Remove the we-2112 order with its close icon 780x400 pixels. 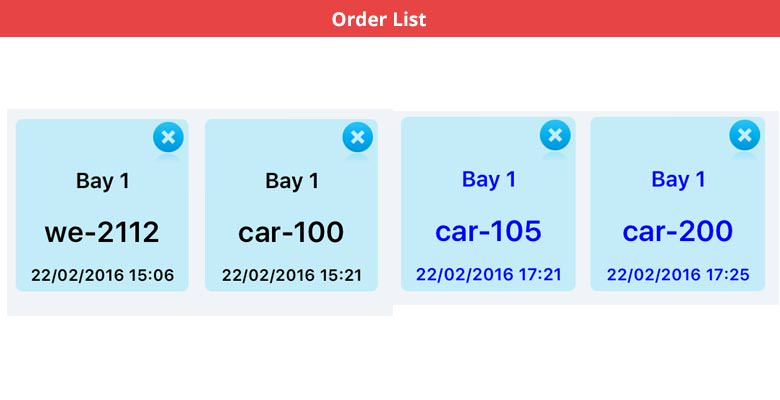pyautogui.click(x=168, y=137)
